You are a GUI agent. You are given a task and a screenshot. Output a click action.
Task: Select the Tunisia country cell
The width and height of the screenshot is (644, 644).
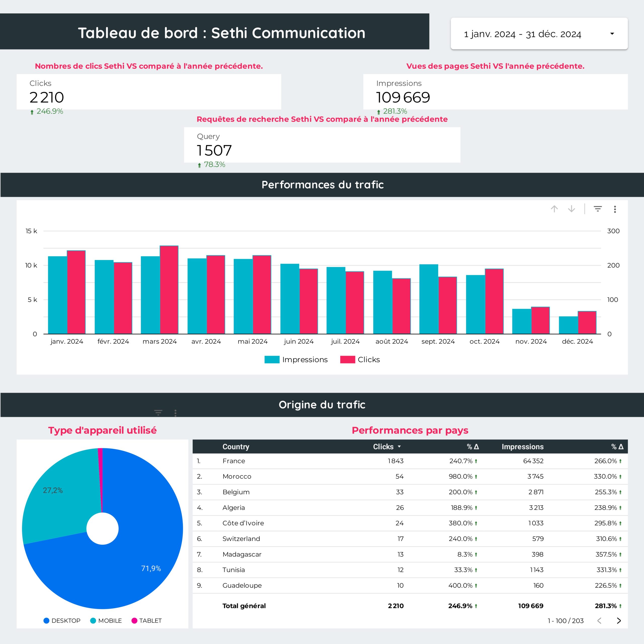coord(233,570)
